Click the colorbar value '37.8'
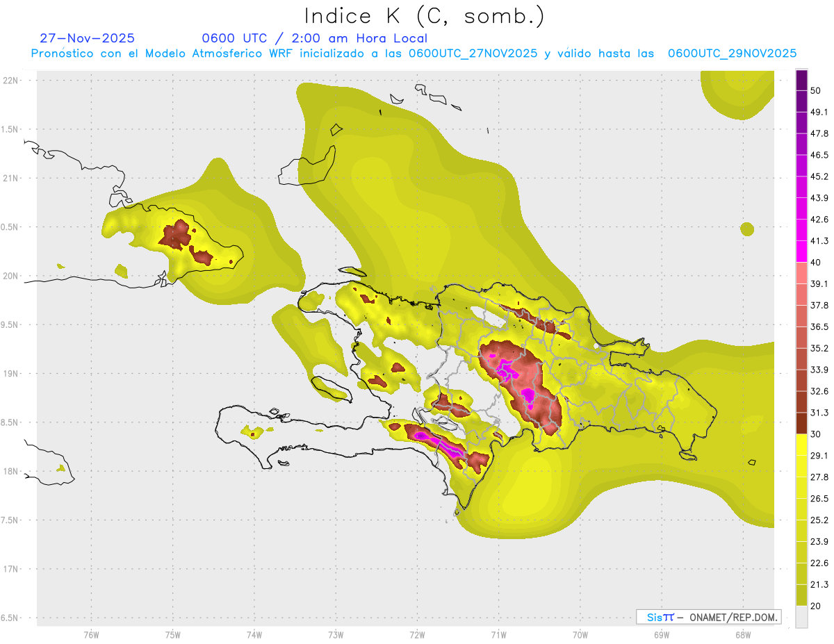 819,305
